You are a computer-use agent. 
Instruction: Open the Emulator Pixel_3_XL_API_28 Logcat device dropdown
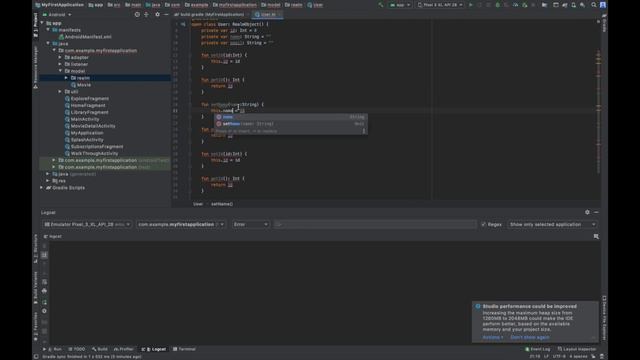[x=87, y=224]
